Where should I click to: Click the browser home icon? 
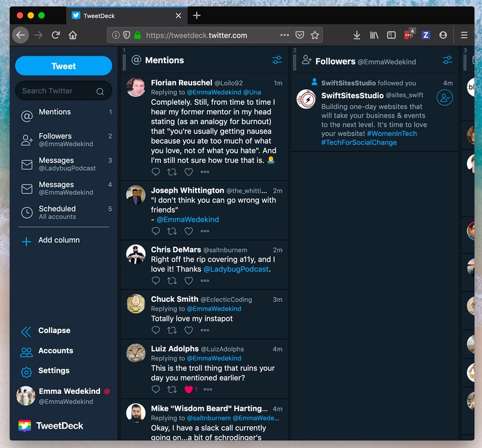(x=73, y=35)
